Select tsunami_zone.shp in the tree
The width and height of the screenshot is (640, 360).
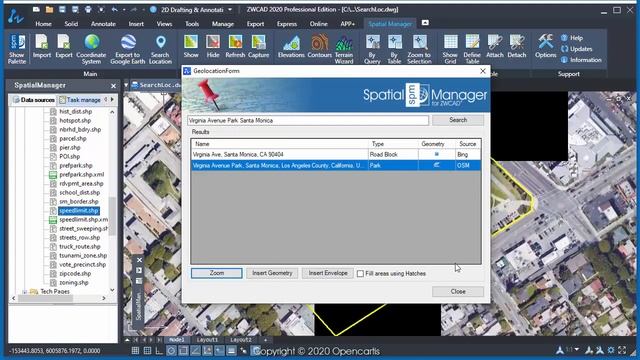(x=83, y=256)
